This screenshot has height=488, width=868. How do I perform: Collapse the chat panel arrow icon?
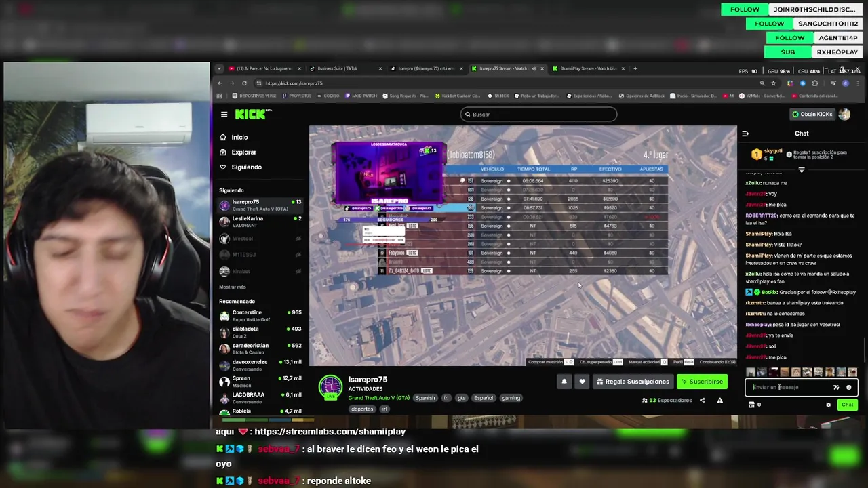745,134
